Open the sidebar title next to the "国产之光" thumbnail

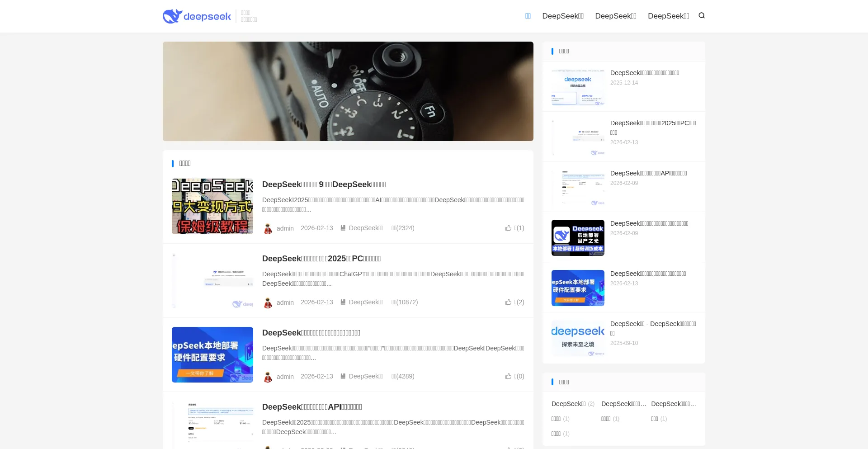pyautogui.click(x=649, y=223)
